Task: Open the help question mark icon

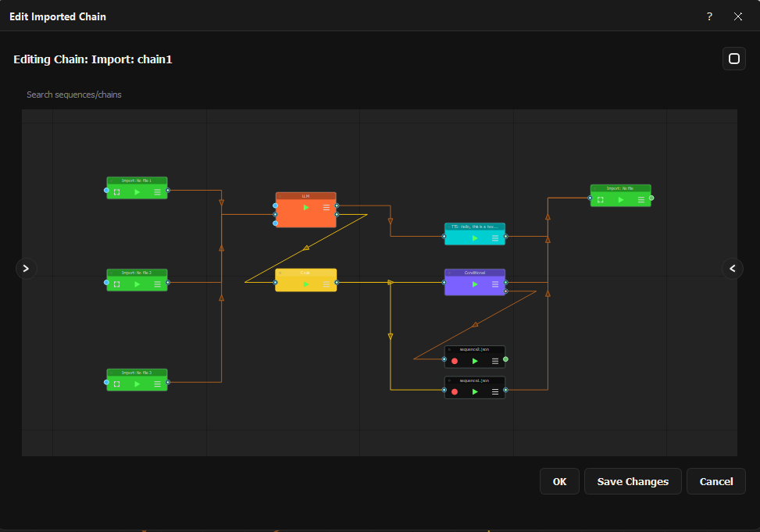Action: [x=709, y=16]
